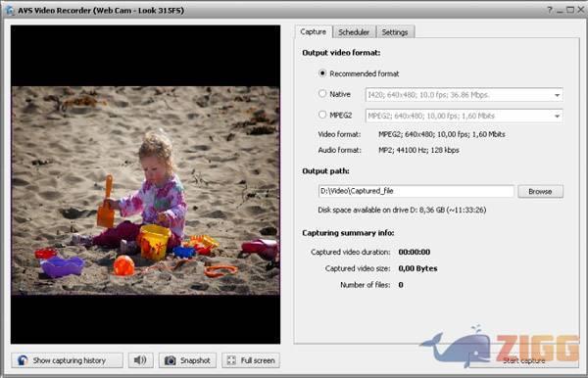The width and height of the screenshot is (588, 378).
Task: Click the AVS Video Recorder title icon
Action: 10,11
